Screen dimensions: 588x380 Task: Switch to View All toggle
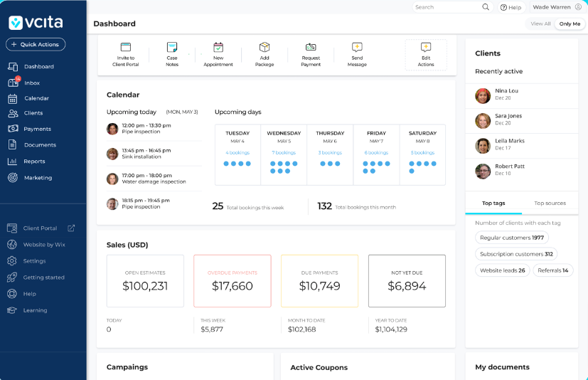(540, 23)
